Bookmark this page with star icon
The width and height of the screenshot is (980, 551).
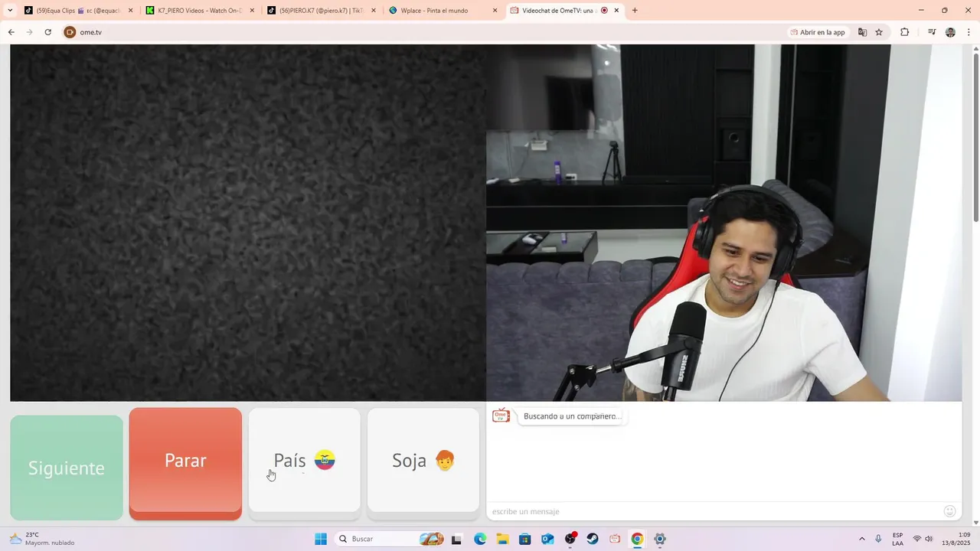coord(879,32)
